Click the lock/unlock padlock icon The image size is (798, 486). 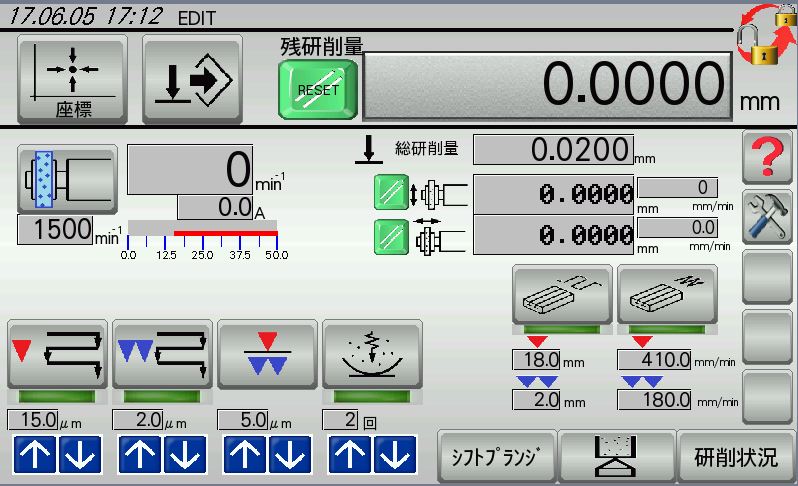pos(767,34)
